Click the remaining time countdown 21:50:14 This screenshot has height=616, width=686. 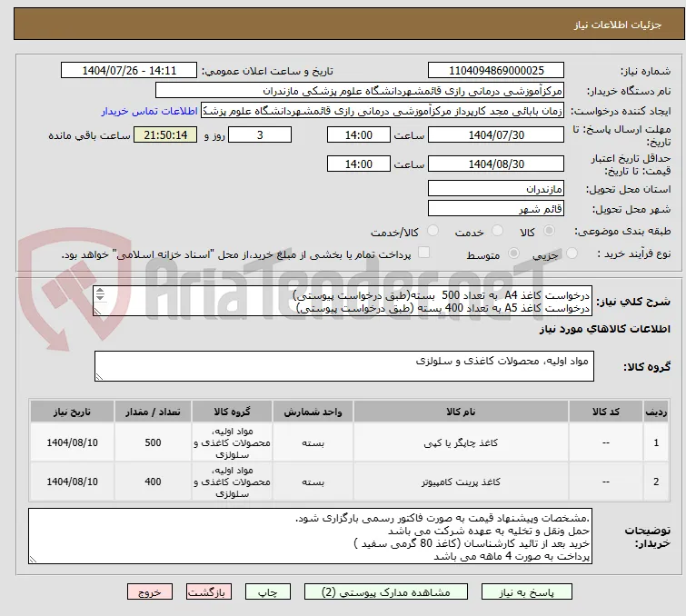click(165, 134)
